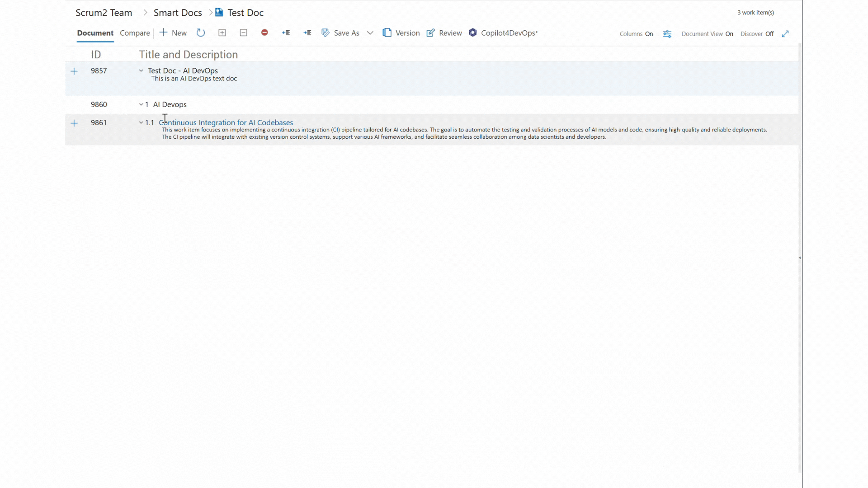Collapse the Test Doc - AI DevOps row
Viewport: 868px width, 488px height.
coord(141,70)
